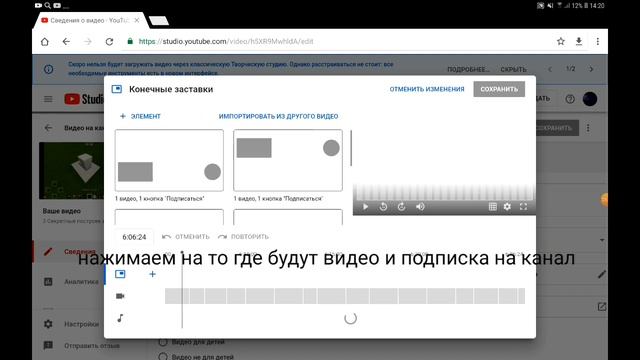This screenshot has width=640, height=360.
Task: Play the preview video
Action: click(365, 207)
